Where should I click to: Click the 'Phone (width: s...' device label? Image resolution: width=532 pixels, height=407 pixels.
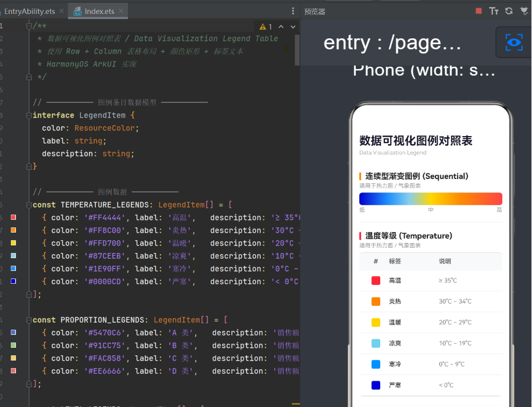click(x=424, y=70)
